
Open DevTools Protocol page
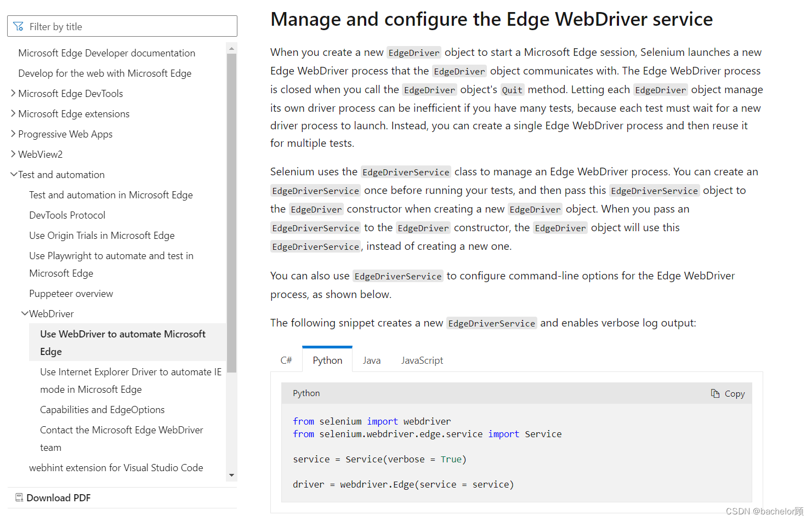coord(67,215)
